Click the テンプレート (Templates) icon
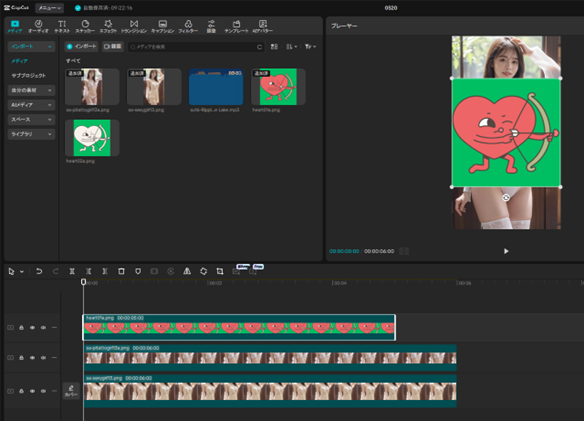Image resolution: width=584 pixels, height=421 pixels. (236, 26)
